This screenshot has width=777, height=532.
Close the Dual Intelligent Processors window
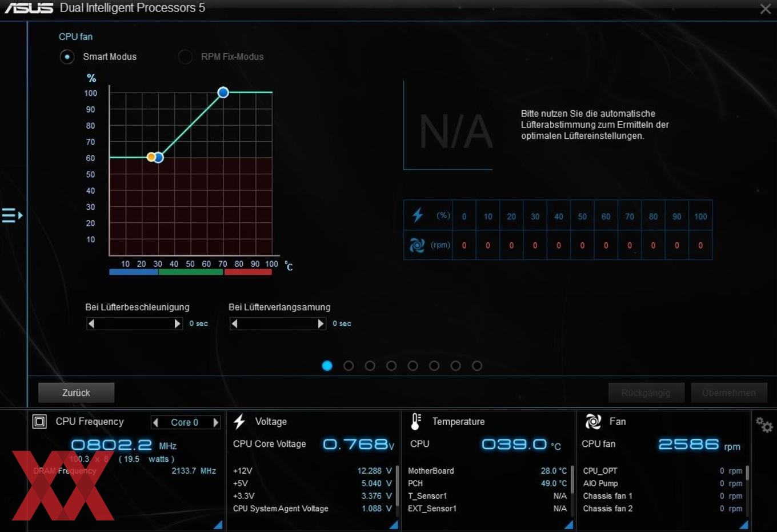(x=766, y=9)
